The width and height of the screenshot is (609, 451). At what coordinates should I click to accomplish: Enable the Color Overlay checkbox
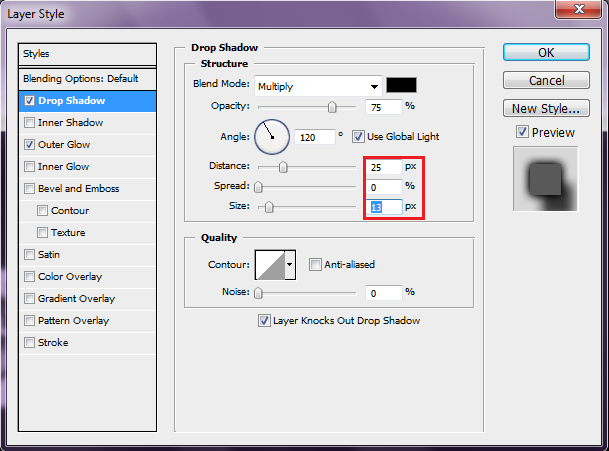tap(29, 277)
